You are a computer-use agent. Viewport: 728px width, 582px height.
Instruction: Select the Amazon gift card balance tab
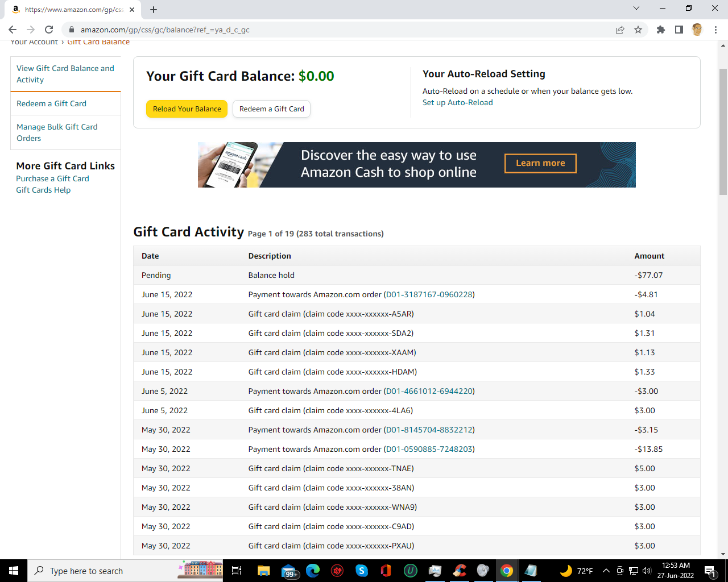tap(73, 10)
